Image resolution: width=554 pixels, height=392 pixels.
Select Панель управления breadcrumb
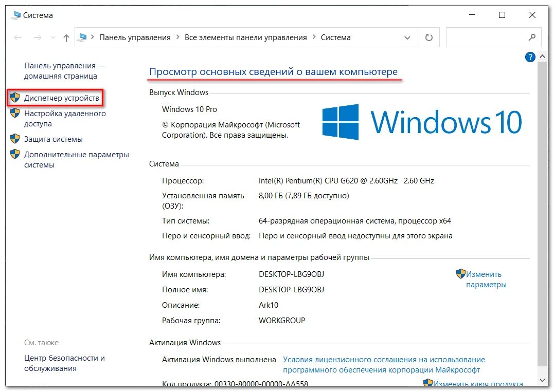pos(135,38)
